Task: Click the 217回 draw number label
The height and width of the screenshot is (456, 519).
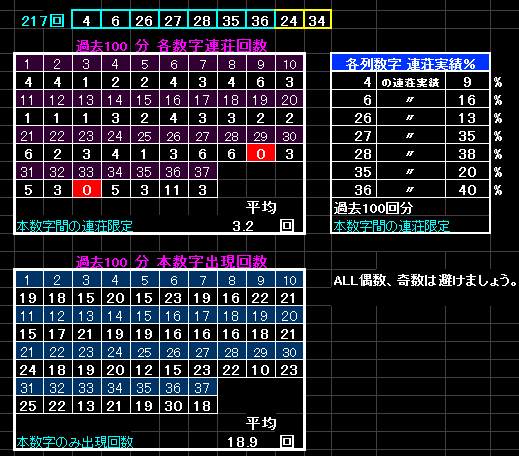Action: pos(42,21)
